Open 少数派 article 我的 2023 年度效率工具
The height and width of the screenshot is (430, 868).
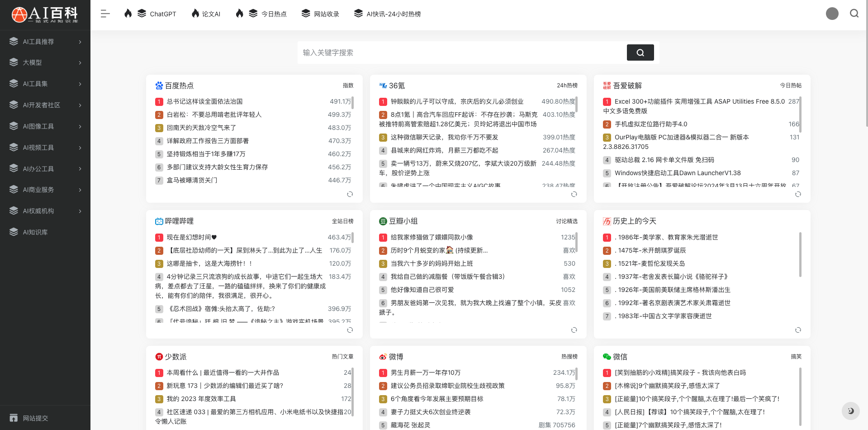coord(201,399)
